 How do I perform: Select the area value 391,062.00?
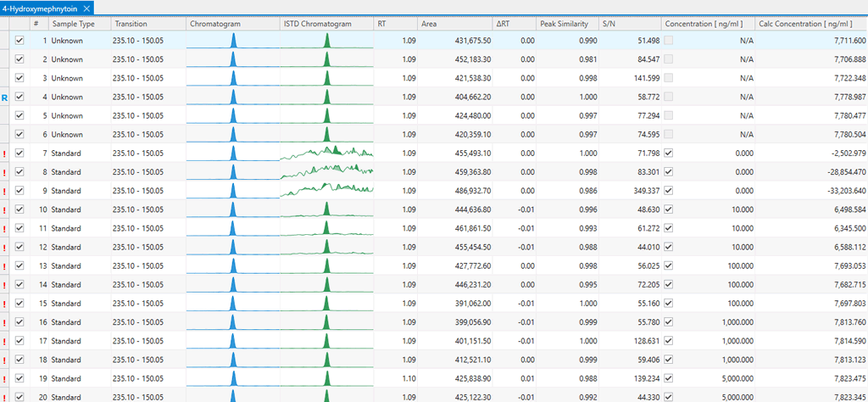pos(471,304)
